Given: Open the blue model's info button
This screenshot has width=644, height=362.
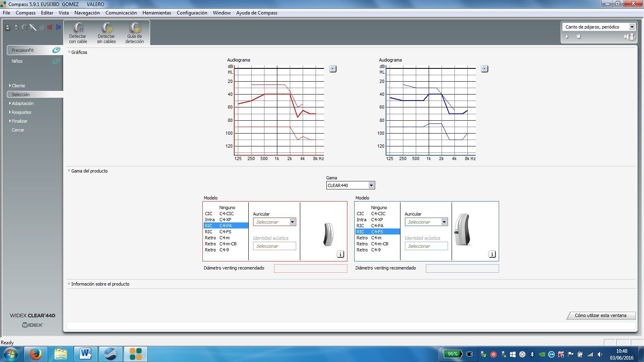Looking at the screenshot, I should pos(492,254).
